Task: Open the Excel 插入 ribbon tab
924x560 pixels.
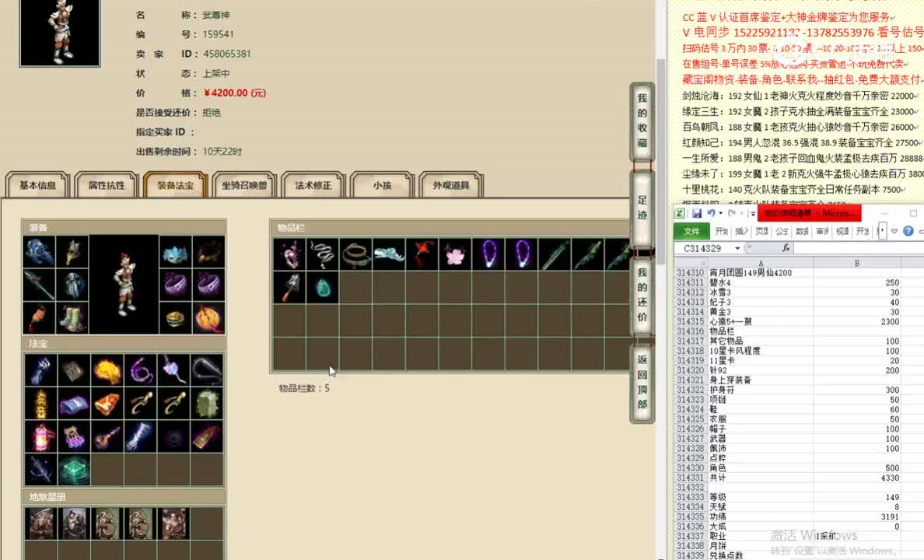Action: pyautogui.click(x=741, y=231)
